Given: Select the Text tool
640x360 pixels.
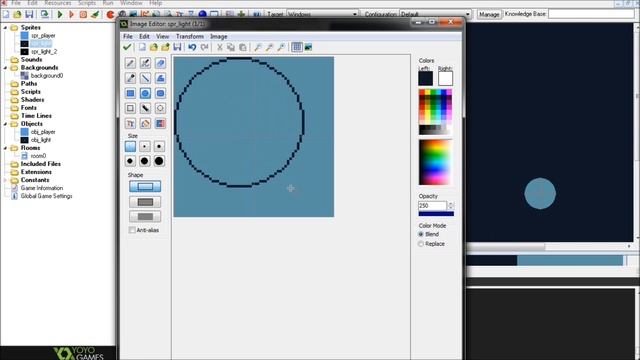Looking at the screenshot, I should (x=130, y=123).
